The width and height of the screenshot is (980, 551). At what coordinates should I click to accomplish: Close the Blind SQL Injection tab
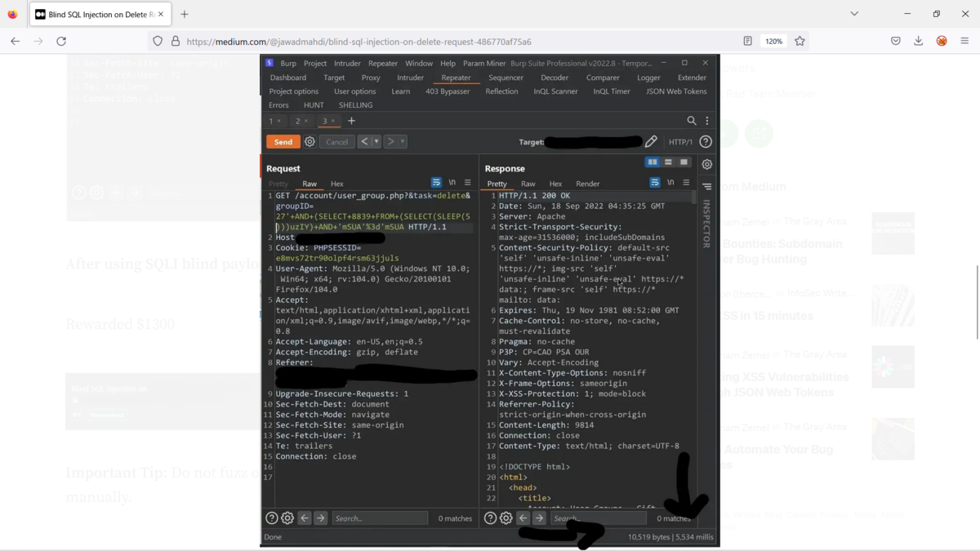(161, 14)
